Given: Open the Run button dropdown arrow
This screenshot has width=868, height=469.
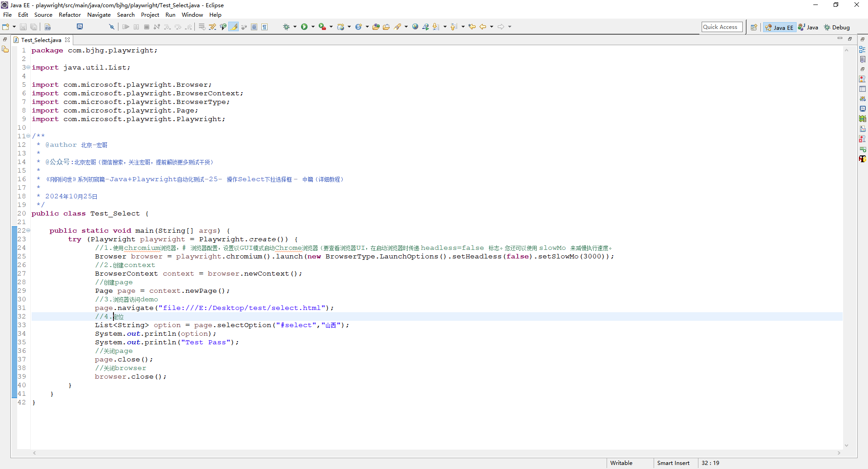Looking at the screenshot, I should point(313,27).
